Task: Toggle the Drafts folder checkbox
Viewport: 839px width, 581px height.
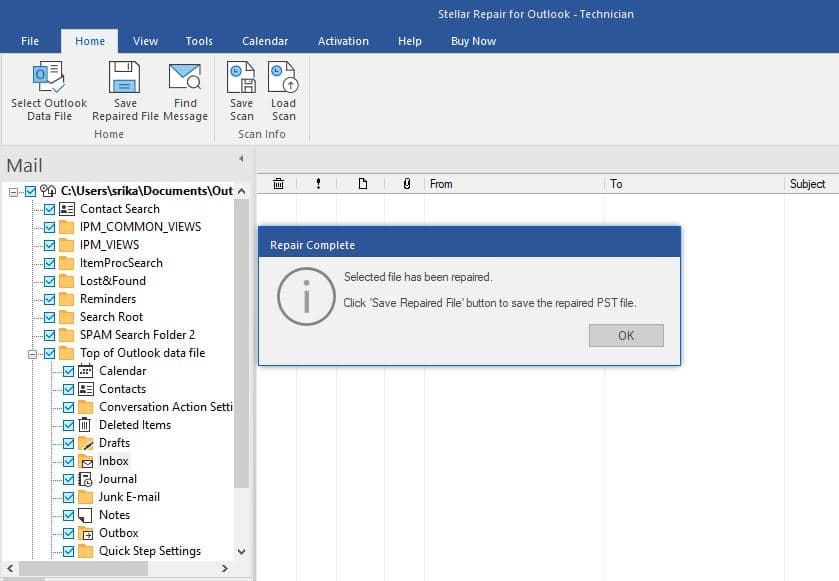Action: tap(68, 443)
